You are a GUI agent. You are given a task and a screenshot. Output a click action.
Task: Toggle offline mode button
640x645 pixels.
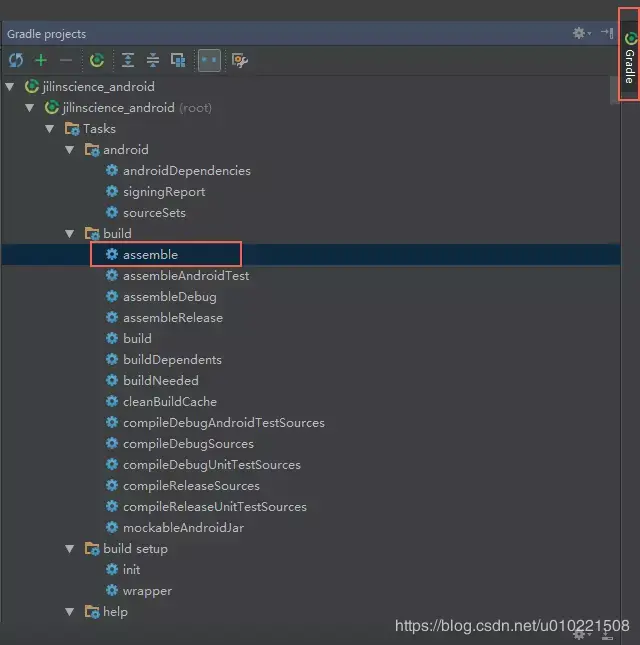pos(209,60)
